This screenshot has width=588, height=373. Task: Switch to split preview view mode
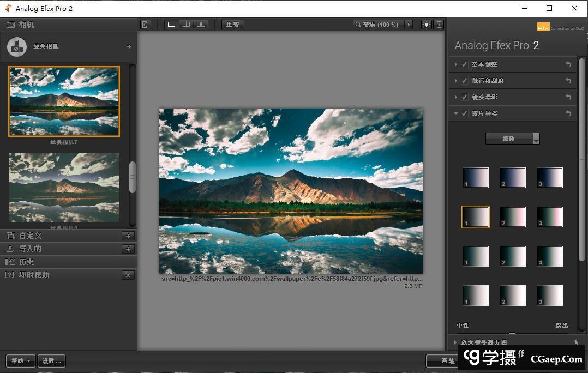click(186, 25)
